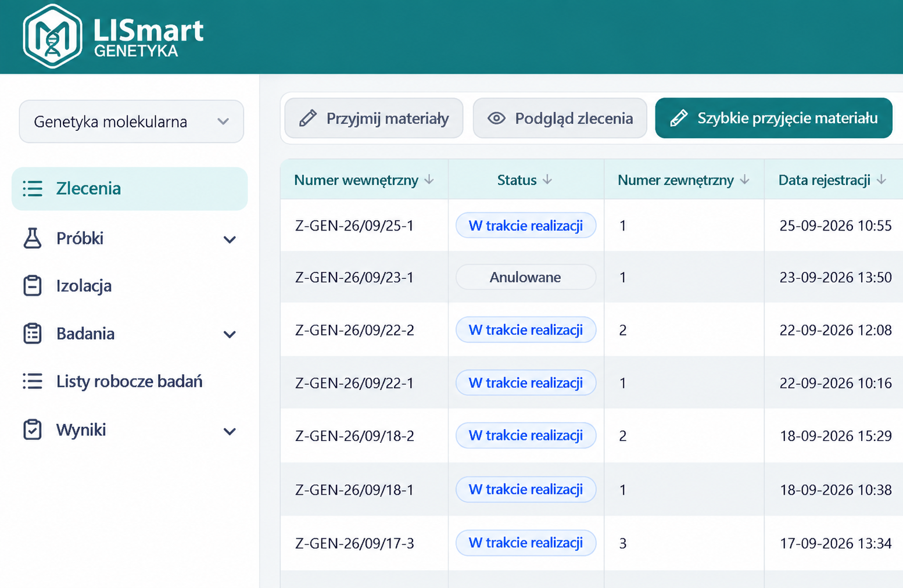Viewport: 903px width, 588px height.
Task: Click the Badania checklist clipboard icon
Action: (33, 334)
